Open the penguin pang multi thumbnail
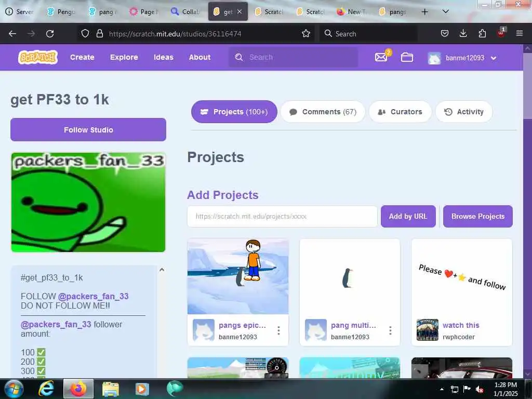Screen dimensions: 532x399 [x=350, y=276]
